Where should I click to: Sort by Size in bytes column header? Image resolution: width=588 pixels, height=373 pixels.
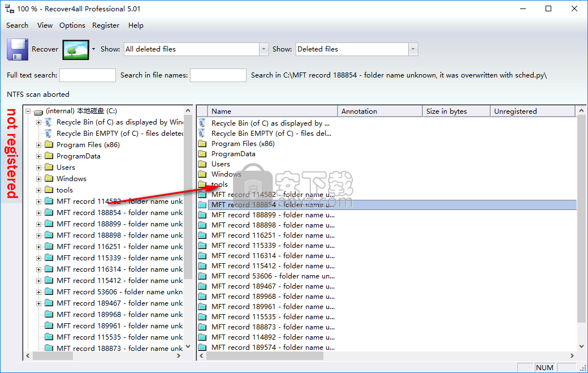click(x=456, y=111)
